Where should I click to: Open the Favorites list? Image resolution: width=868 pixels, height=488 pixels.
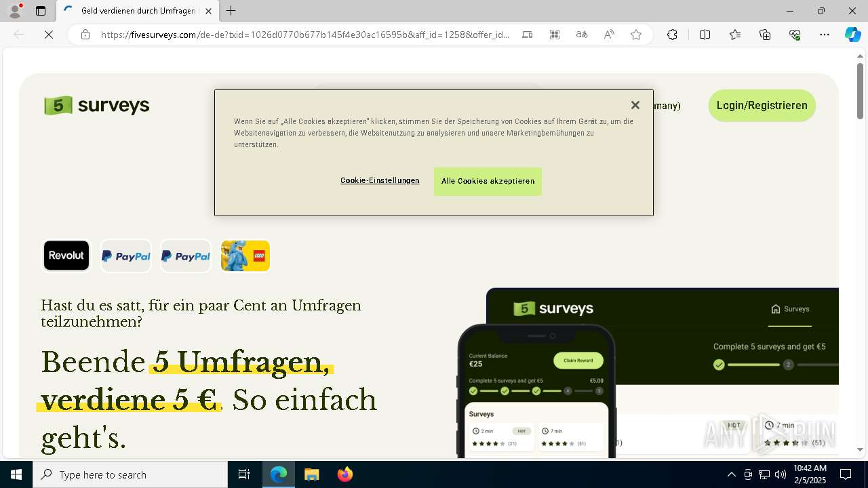pos(735,35)
